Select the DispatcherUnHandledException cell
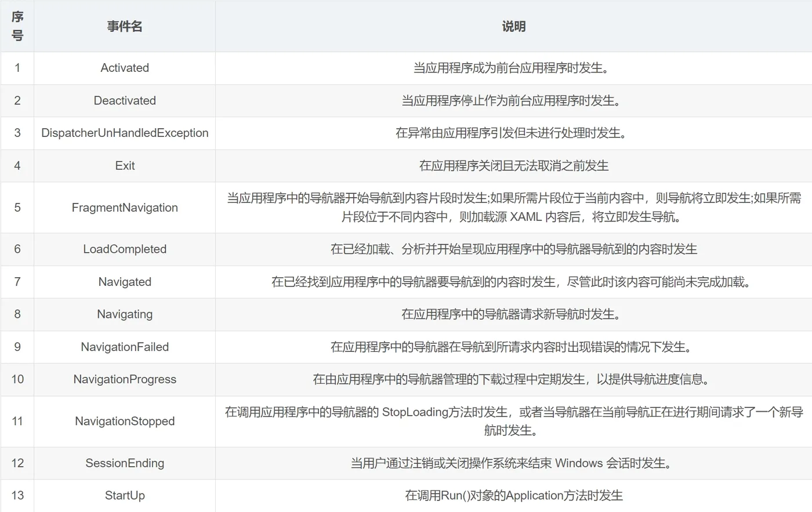 125,133
